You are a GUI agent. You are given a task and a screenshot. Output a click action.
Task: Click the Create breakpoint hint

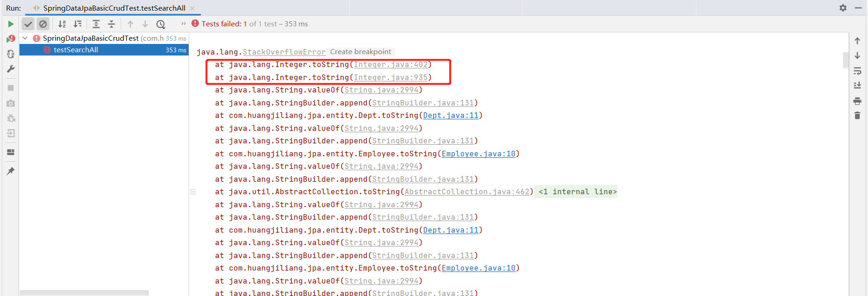[x=361, y=52]
